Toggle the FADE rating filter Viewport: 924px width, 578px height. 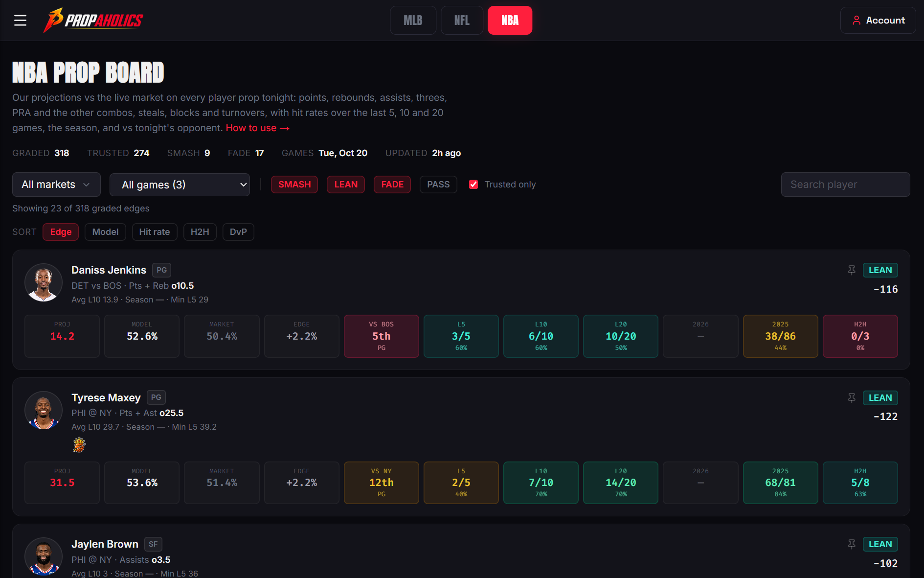pos(392,185)
